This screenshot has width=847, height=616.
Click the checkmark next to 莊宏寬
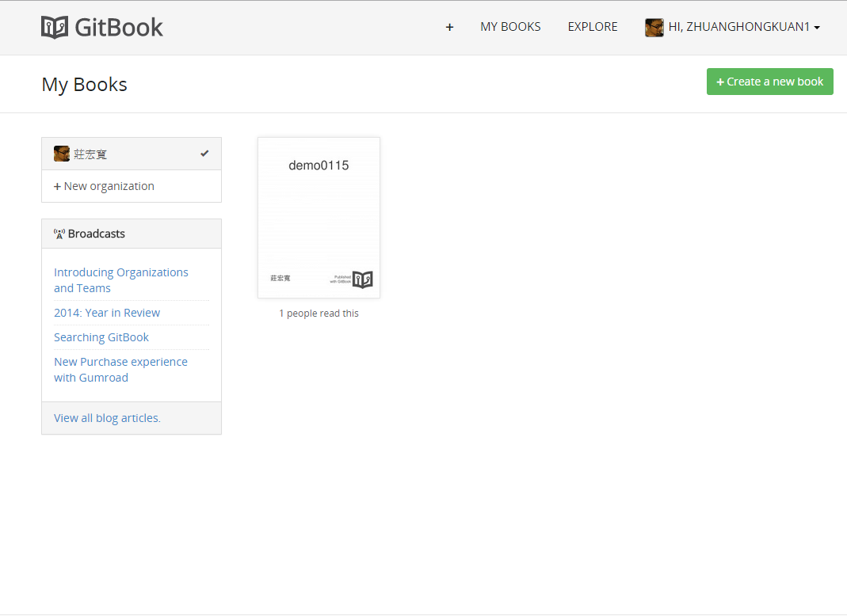204,154
